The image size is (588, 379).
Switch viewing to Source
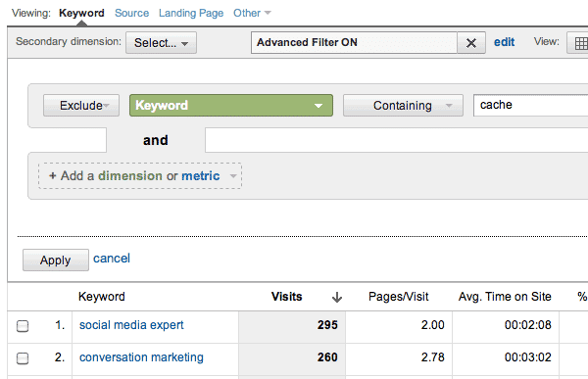point(131,13)
